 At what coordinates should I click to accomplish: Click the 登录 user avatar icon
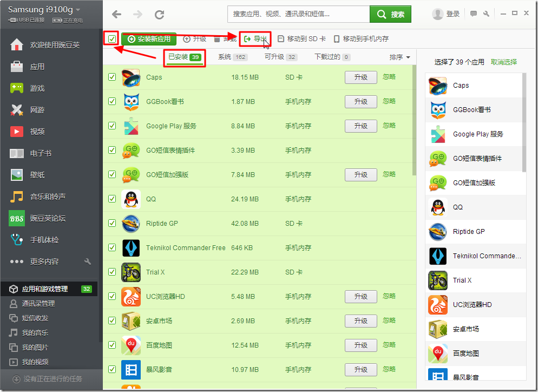[x=437, y=14]
